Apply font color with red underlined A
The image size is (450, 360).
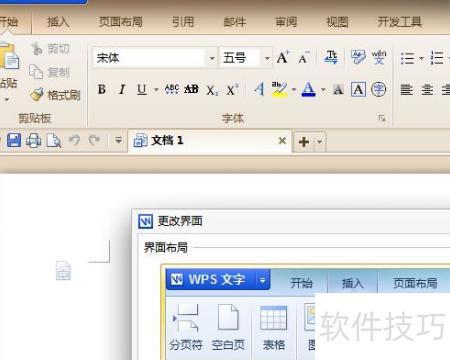pos(308,89)
